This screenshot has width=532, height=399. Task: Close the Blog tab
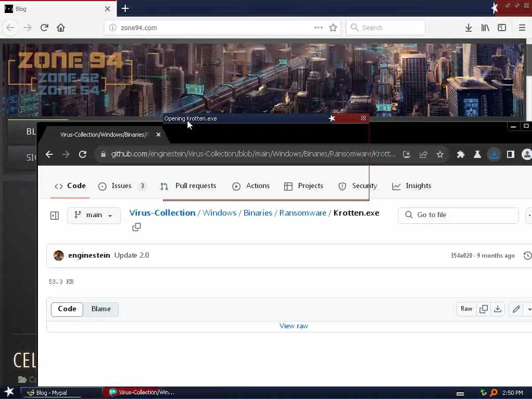coord(108,9)
